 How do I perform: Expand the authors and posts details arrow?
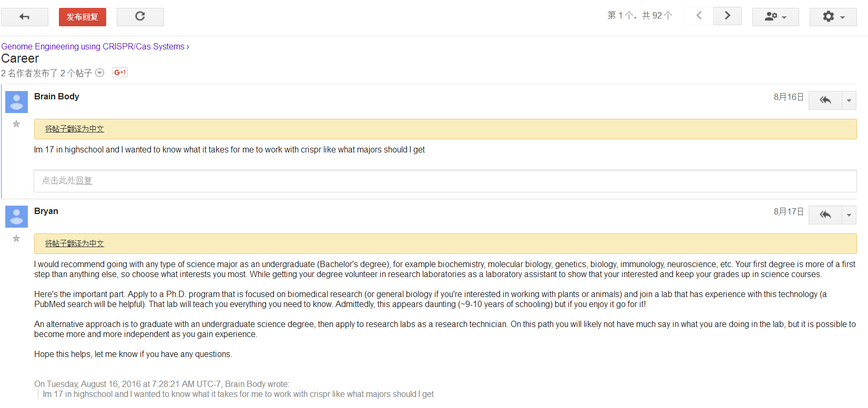99,73
